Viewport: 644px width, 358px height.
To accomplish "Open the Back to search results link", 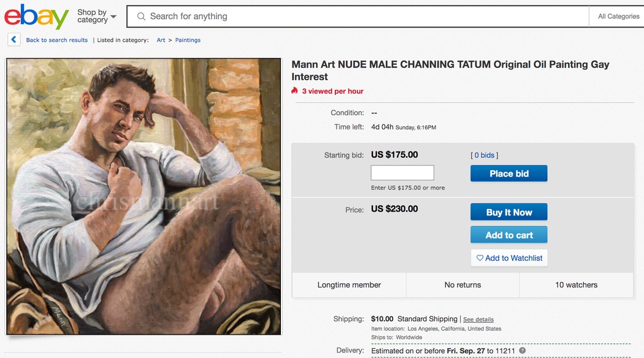I will click(x=56, y=40).
